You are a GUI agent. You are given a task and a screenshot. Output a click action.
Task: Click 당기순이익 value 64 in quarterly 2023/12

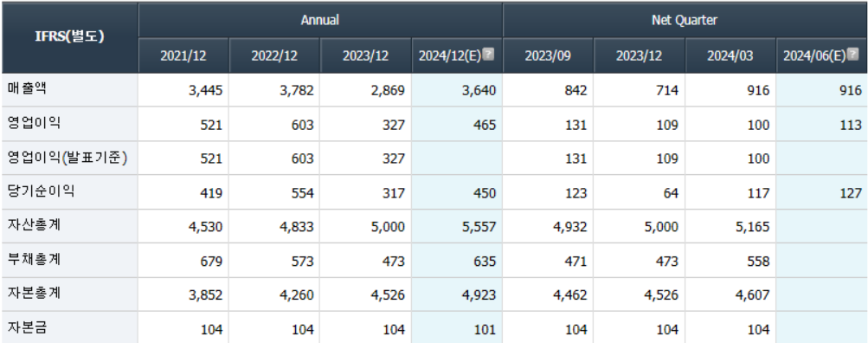click(671, 193)
